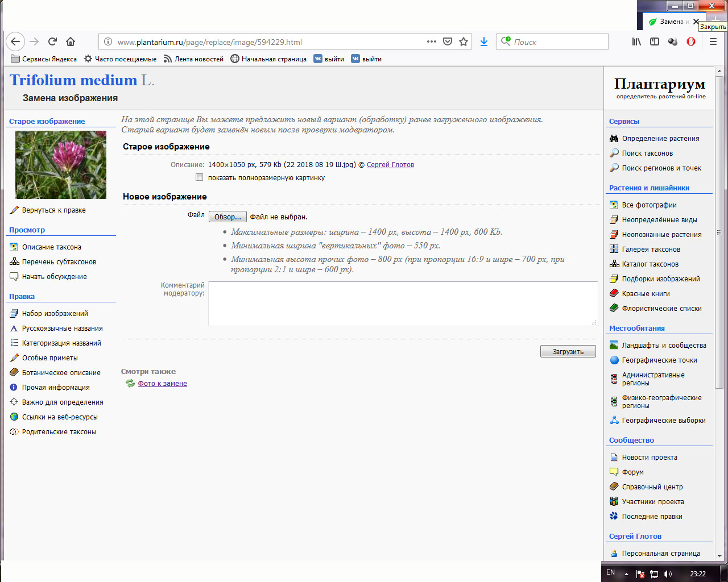Screen dimensions: 728x582
Task: Open the Firefox hamburger menu
Action: 713,41
